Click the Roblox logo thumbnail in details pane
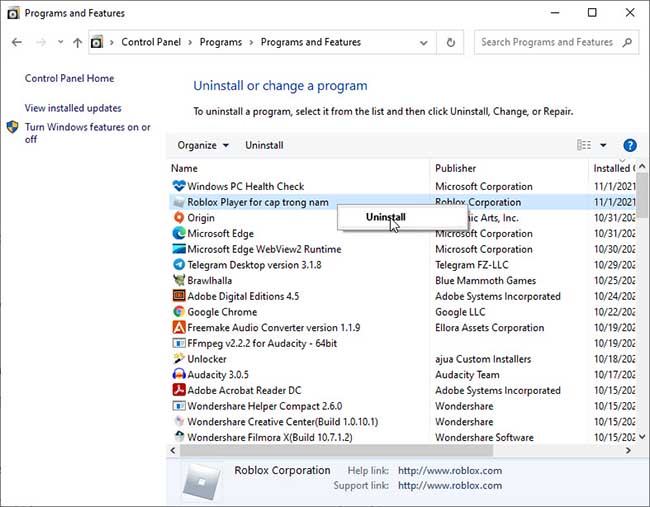 coord(201,481)
